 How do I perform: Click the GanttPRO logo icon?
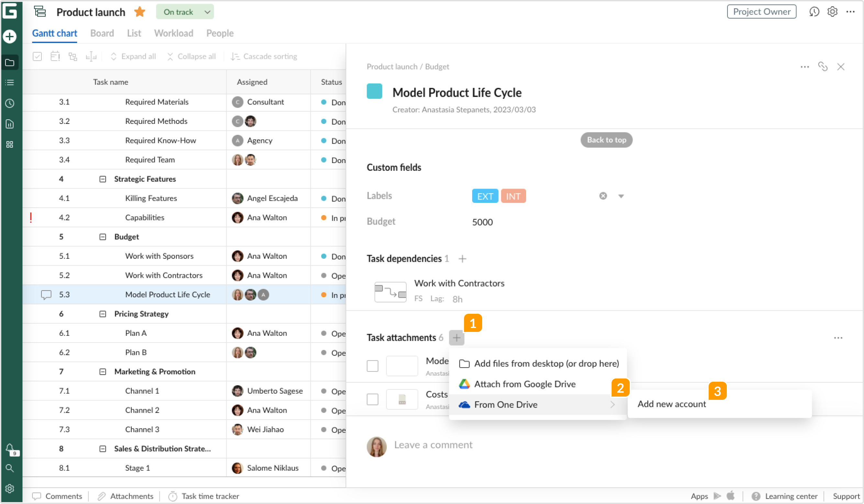coord(10,11)
